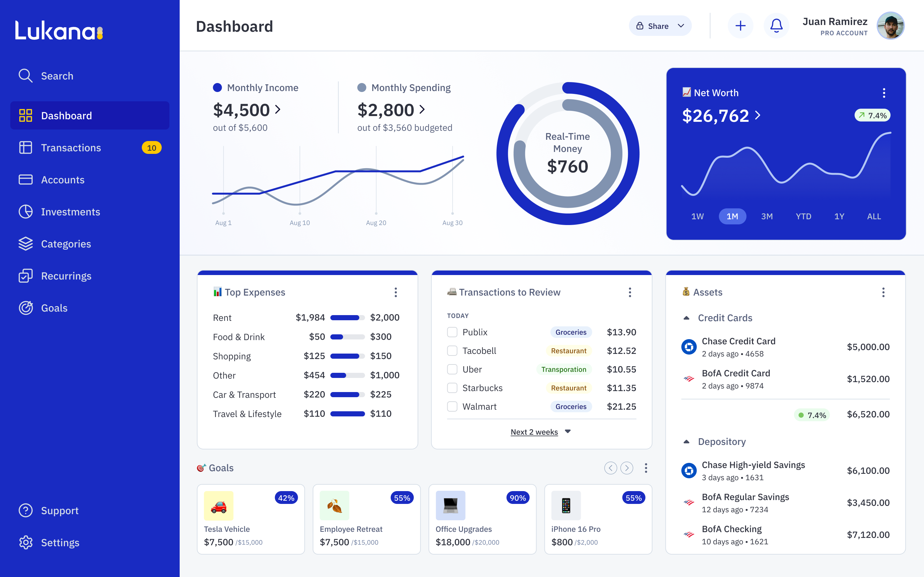Open the Share dropdown chevron
This screenshot has width=924, height=577.
click(x=681, y=26)
